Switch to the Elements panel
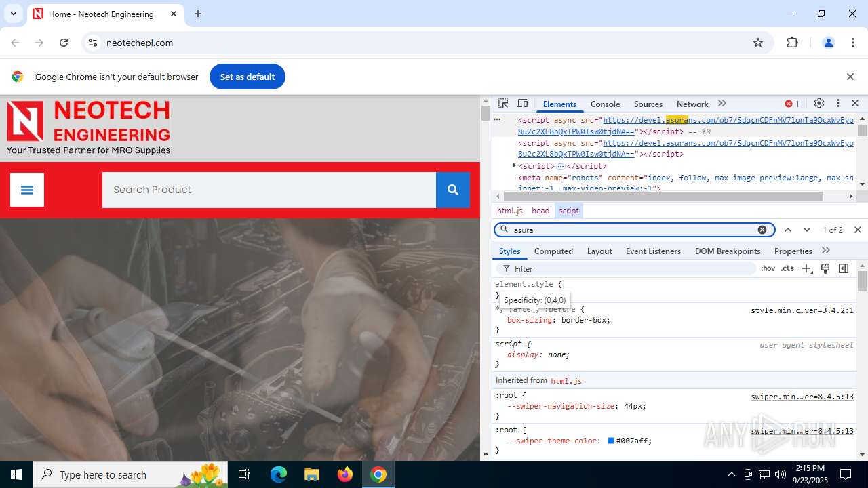The height and width of the screenshot is (488, 868). [559, 104]
